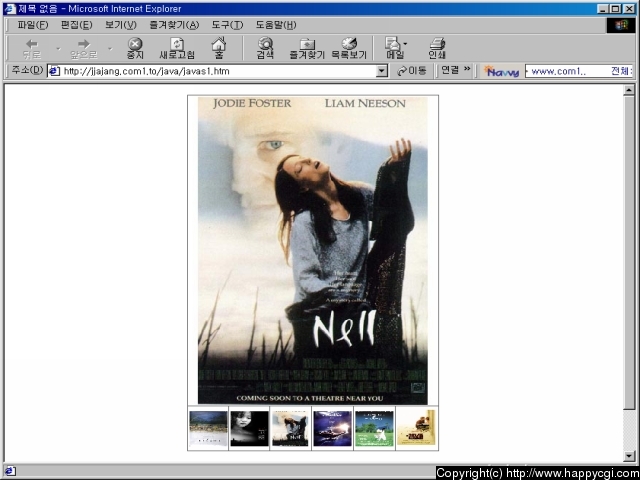Open the 즐겨찾기(A) menu
Image resolution: width=640 pixels, height=480 pixels.
pos(174,25)
